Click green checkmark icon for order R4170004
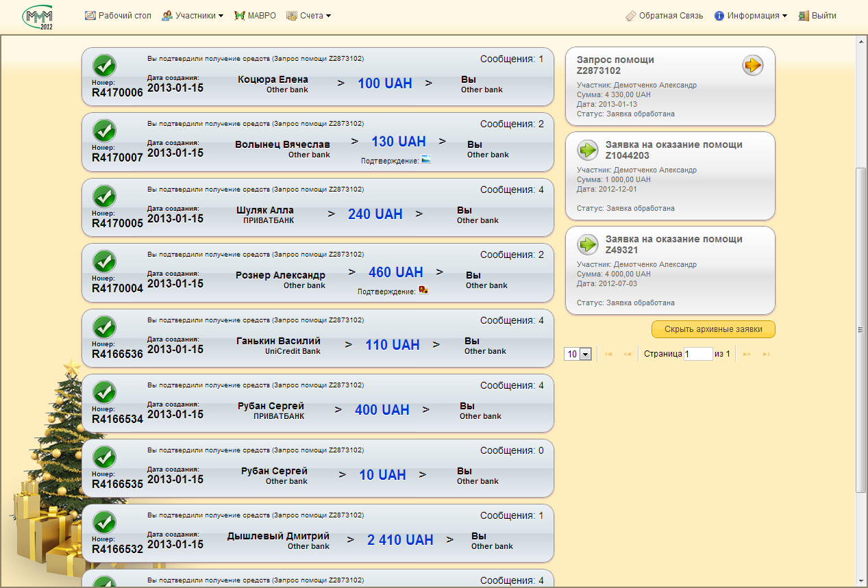Viewport: 868px width, 588px height. pos(104,261)
